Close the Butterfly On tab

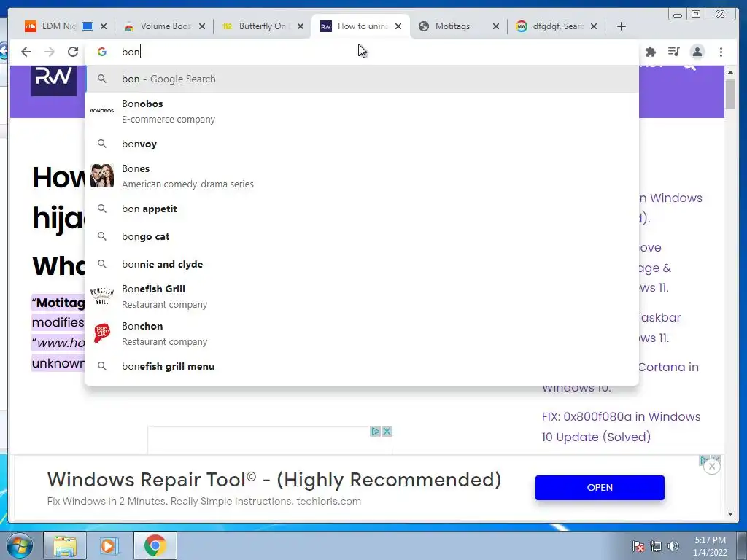click(300, 26)
